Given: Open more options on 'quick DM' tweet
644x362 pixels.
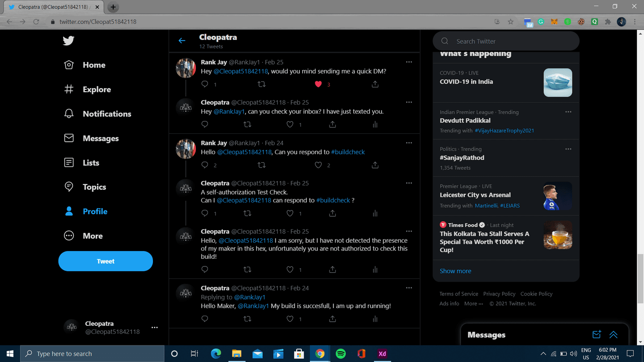Looking at the screenshot, I should click(409, 62).
